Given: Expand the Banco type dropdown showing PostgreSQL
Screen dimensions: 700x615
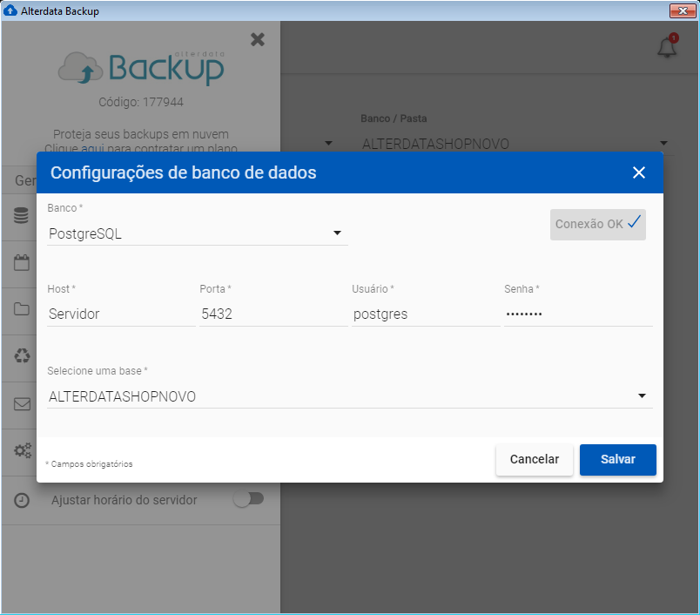Looking at the screenshot, I should [x=337, y=233].
